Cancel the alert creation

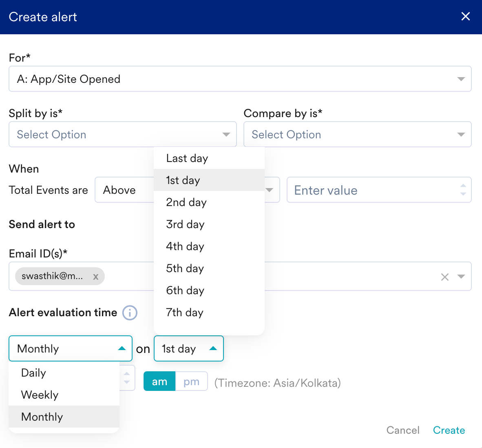pyautogui.click(x=403, y=430)
